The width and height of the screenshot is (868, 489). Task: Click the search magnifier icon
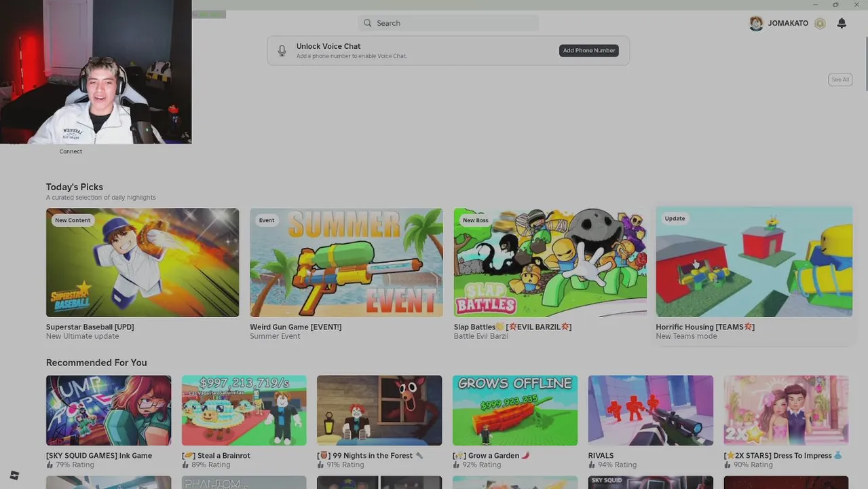pos(367,23)
